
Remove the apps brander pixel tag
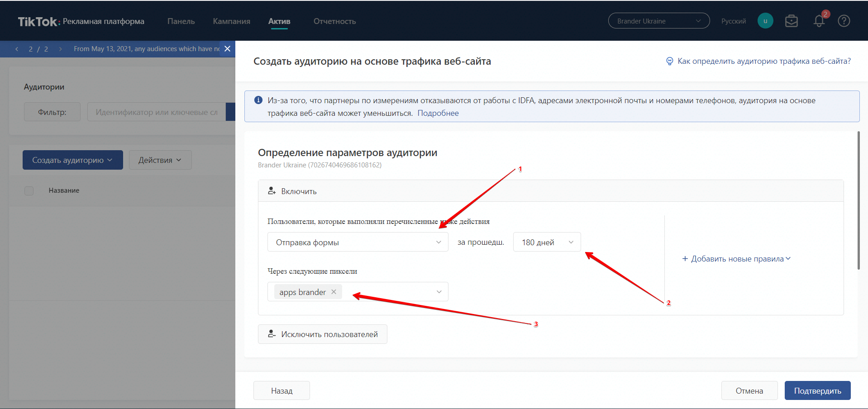pyautogui.click(x=334, y=292)
